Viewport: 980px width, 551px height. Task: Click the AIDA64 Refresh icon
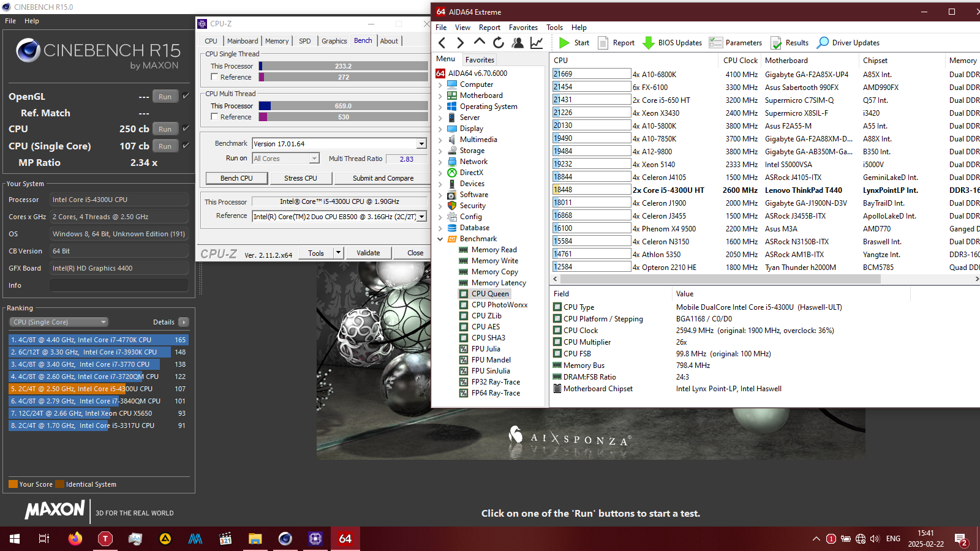point(499,43)
